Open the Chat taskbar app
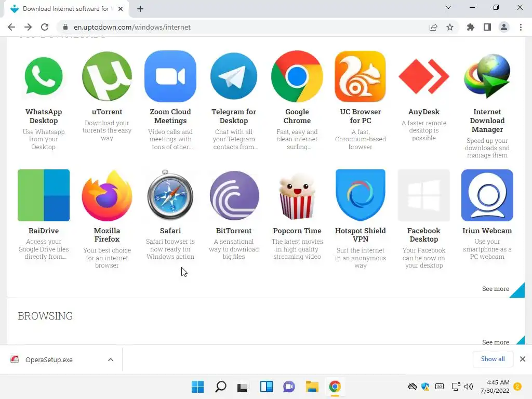The height and width of the screenshot is (399, 532). click(289, 387)
